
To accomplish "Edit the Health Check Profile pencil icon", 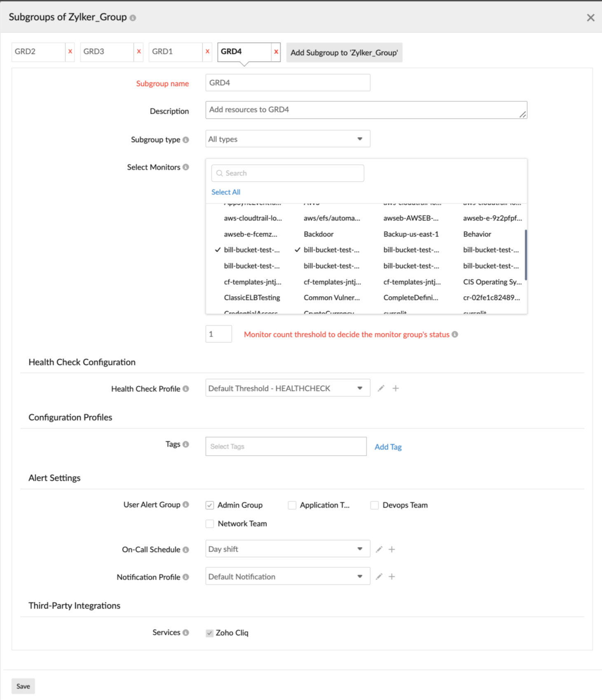I will [x=381, y=388].
